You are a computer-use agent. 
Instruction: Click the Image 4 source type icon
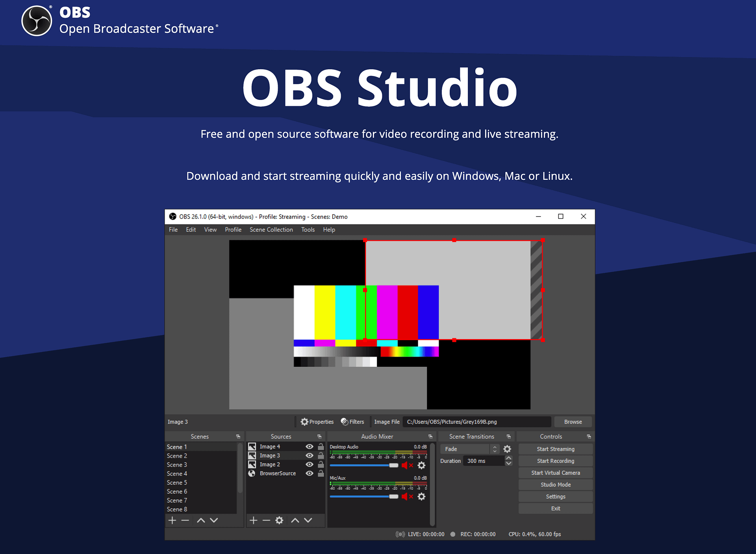(x=252, y=447)
